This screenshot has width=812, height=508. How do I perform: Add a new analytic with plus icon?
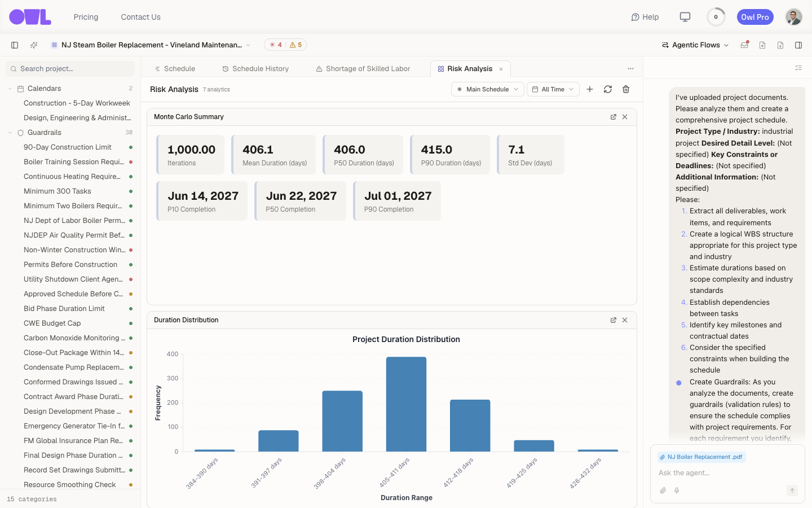pyautogui.click(x=590, y=89)
